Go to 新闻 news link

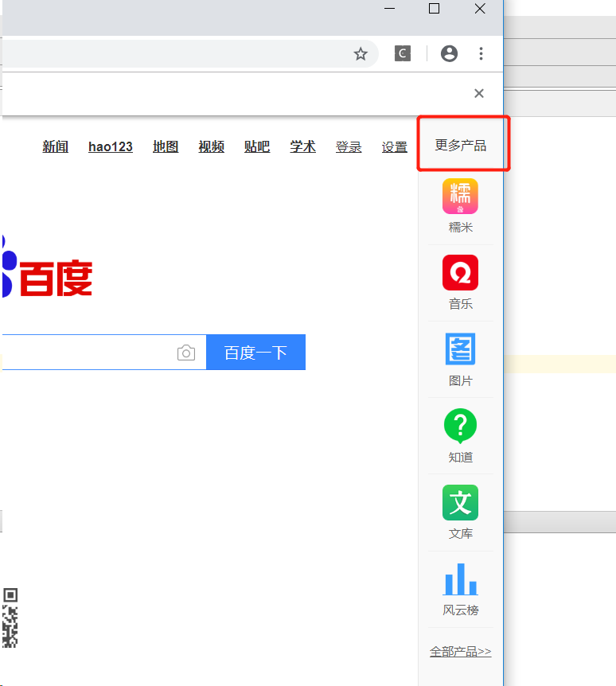point(55,146)
